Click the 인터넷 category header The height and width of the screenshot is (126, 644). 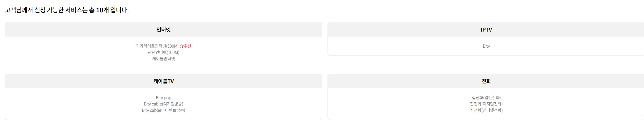point(163,29)
